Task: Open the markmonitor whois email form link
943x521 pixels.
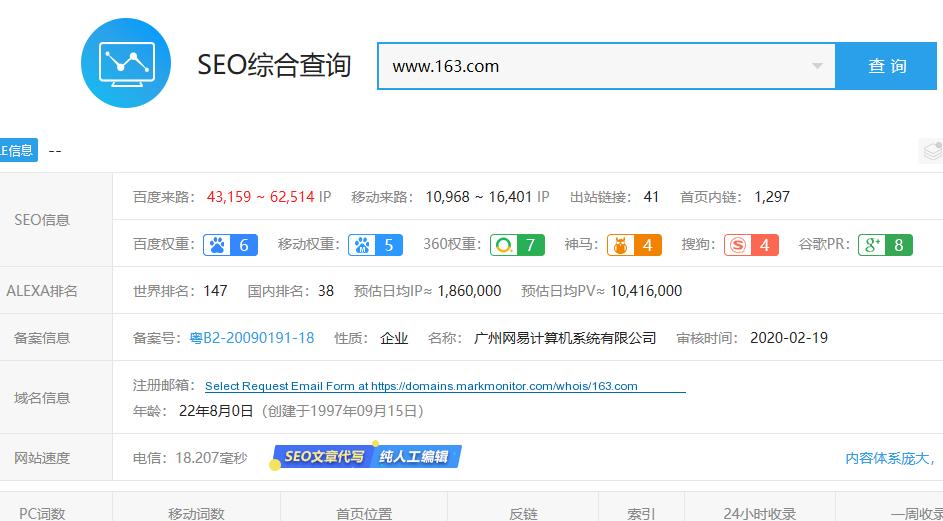Action: [445, 386]
